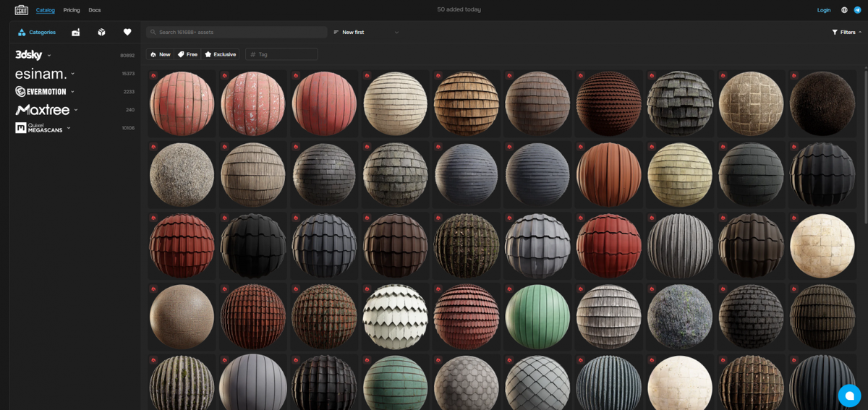Click the 80892 count beside 3dsky

(127, 56)
